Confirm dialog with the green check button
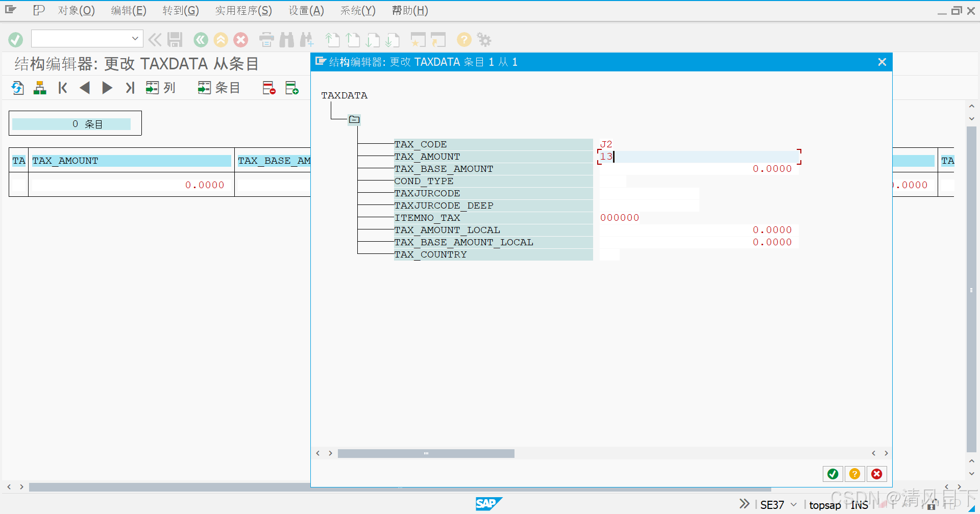The width and height of the screenshot is (980, 514). pyautogui.click(x=832, y=474)
